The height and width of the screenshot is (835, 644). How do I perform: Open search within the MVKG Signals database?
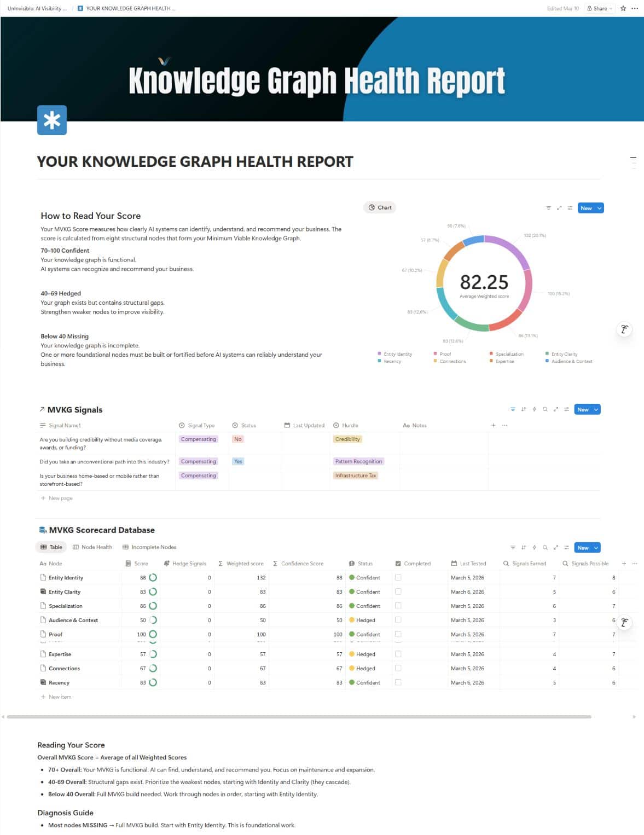(544, 409)
